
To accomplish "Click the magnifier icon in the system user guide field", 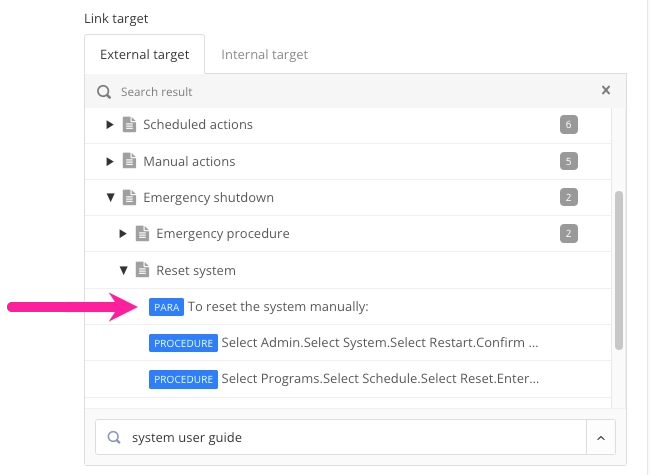I will coord(114,437).
